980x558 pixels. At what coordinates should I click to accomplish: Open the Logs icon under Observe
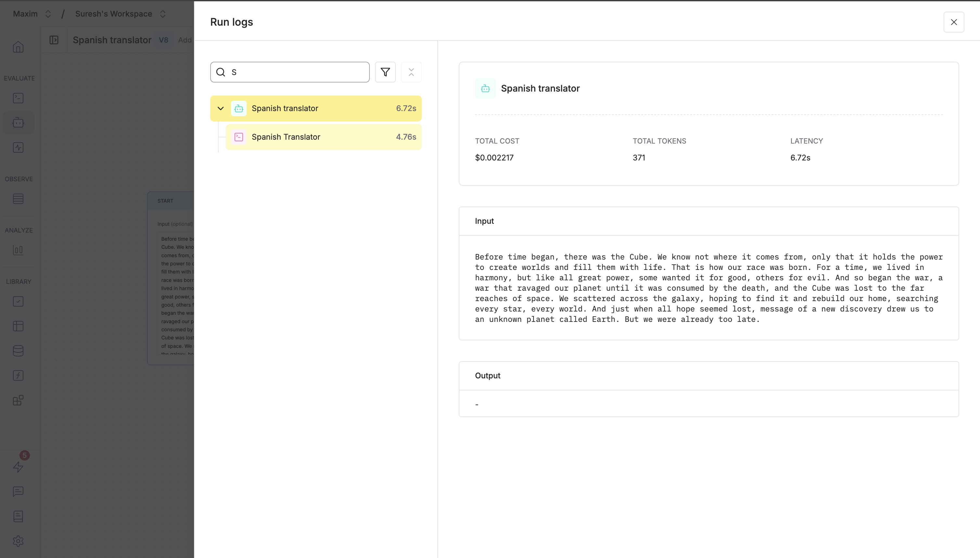pyautogui.click(x=18, y=198)
